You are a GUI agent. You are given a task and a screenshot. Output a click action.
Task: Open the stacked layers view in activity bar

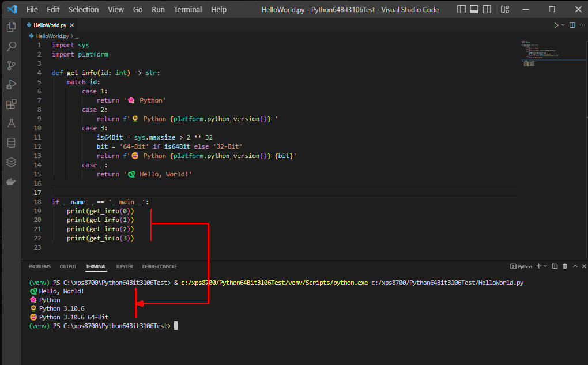tap(12, 162)
